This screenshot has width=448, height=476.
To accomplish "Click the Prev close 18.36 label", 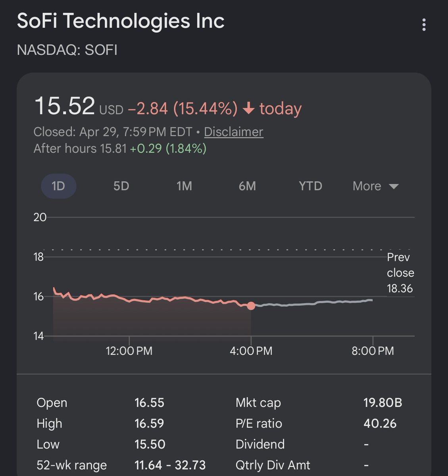I will tap(400, 273).
